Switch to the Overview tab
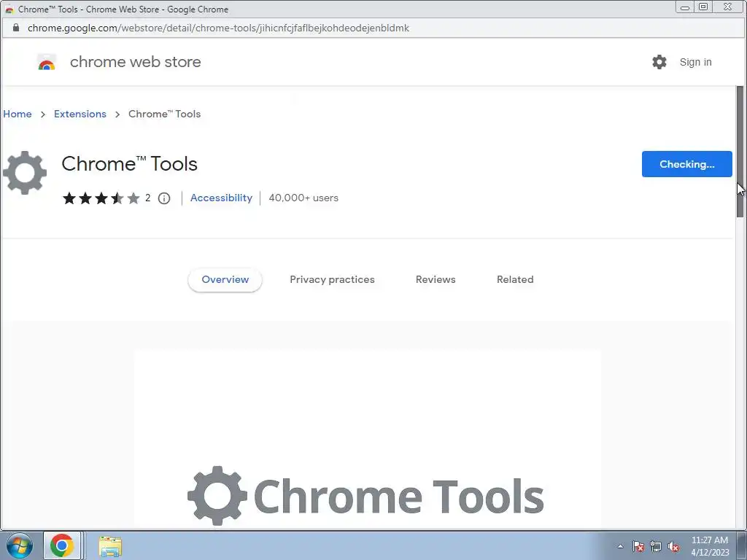This screenshot has height=560, width=747. pyautogui.click(x=225, y=279)
